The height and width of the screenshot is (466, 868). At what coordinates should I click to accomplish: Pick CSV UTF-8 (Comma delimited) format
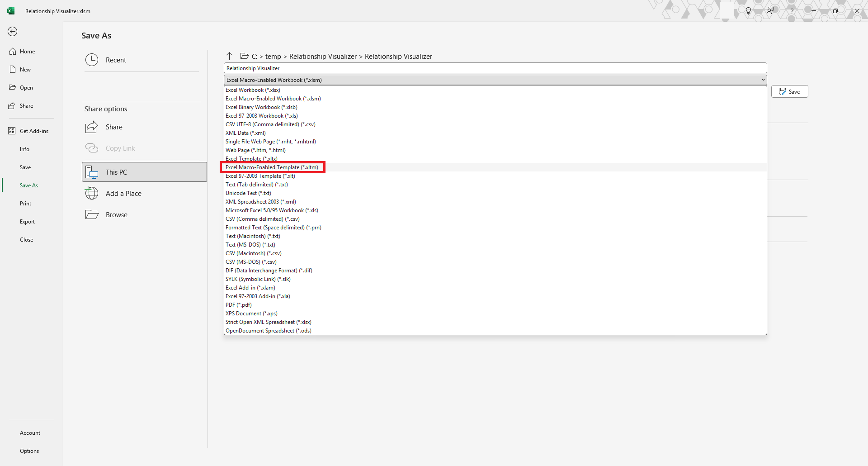(x=270, y=124)
